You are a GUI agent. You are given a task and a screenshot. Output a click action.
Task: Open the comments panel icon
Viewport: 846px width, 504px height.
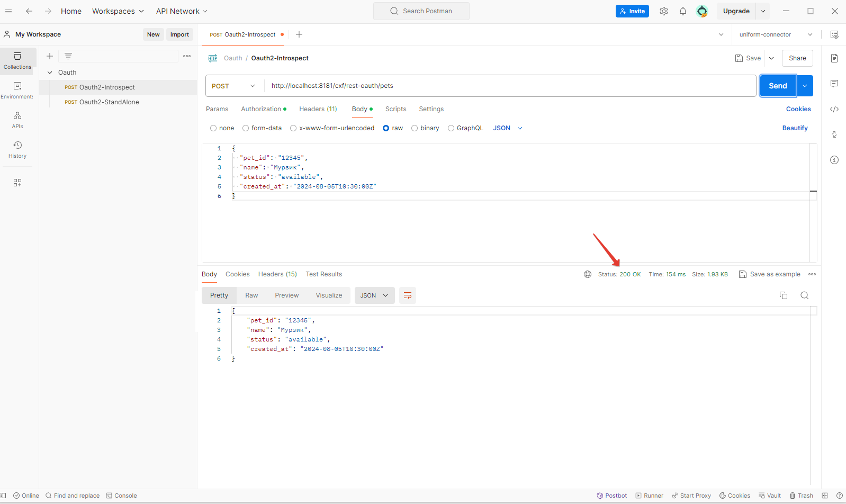pyautogui.click(x=834, y=84)
